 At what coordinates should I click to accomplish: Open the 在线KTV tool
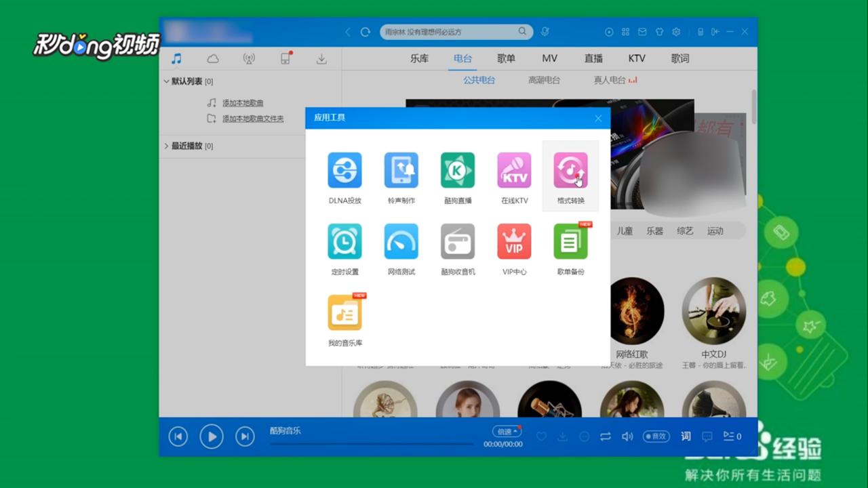(514, 178)
